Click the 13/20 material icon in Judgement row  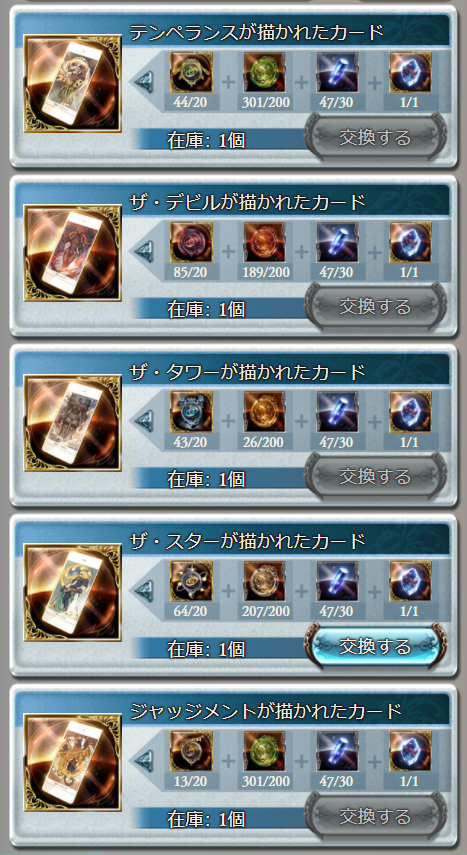coord(191,751)
